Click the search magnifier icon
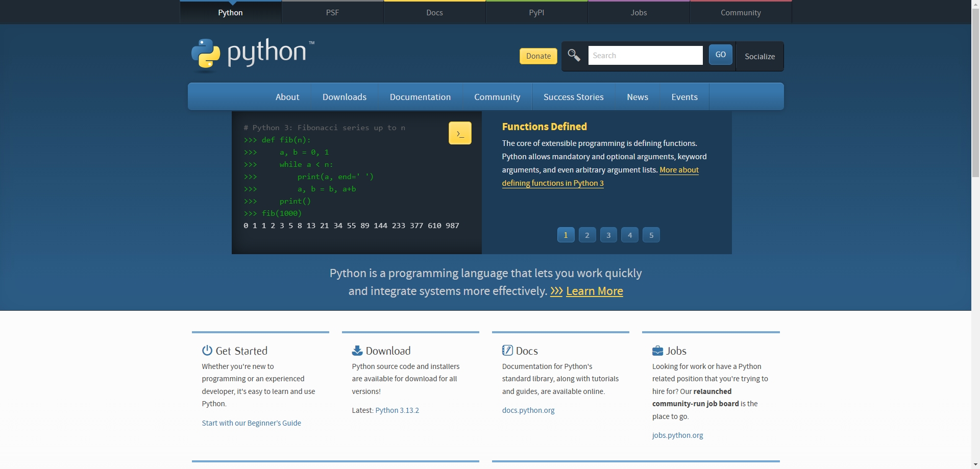Image resolution: width=980 pixels, height=469 pixels. click(573, 55)
